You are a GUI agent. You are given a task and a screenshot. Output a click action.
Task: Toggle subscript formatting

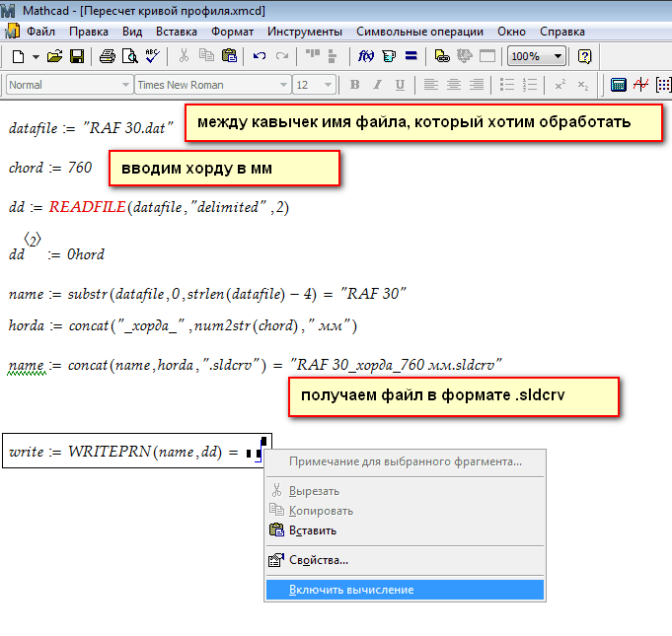583,85
